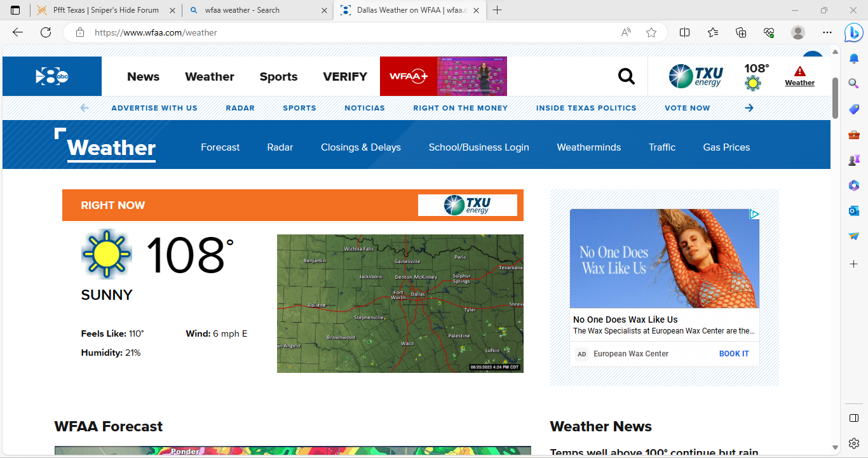This screenshot has width=868, height=458.
Task: Open Closings & Delays in weather nav
Action: click(x=361, y=147)
